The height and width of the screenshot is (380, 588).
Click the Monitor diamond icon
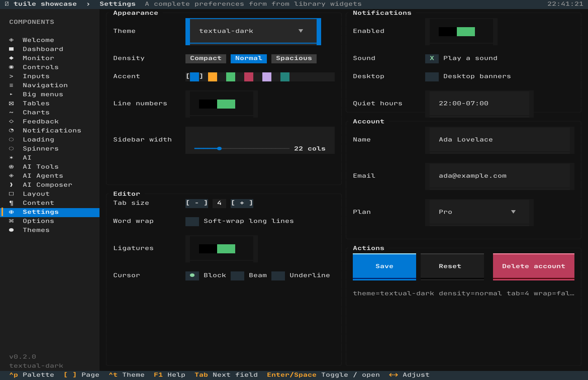(12, 58)
